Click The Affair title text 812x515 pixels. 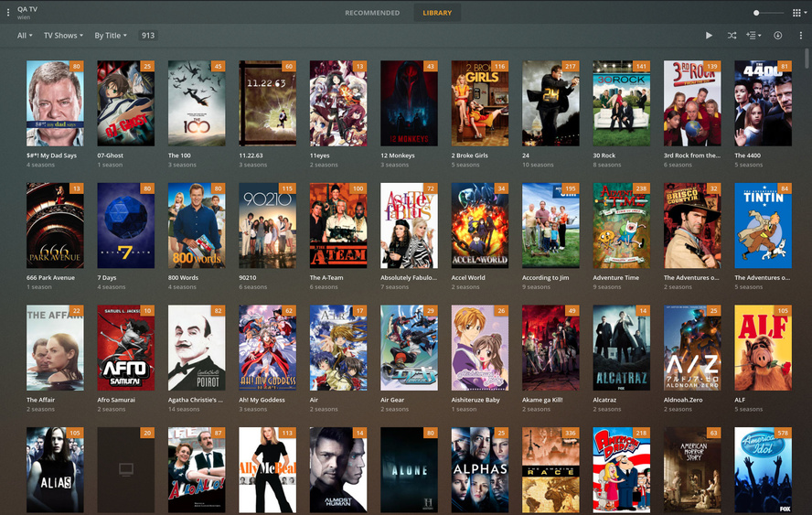[x=40, y=400]
